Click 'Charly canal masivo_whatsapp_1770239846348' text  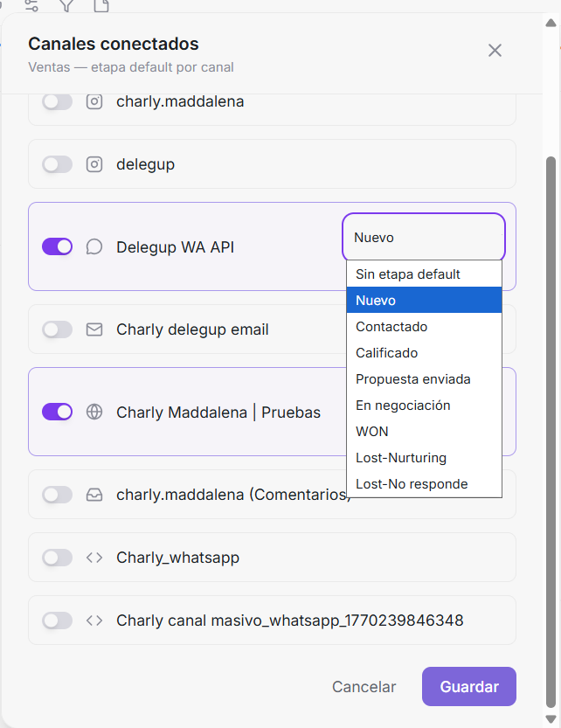pos(290,621)
